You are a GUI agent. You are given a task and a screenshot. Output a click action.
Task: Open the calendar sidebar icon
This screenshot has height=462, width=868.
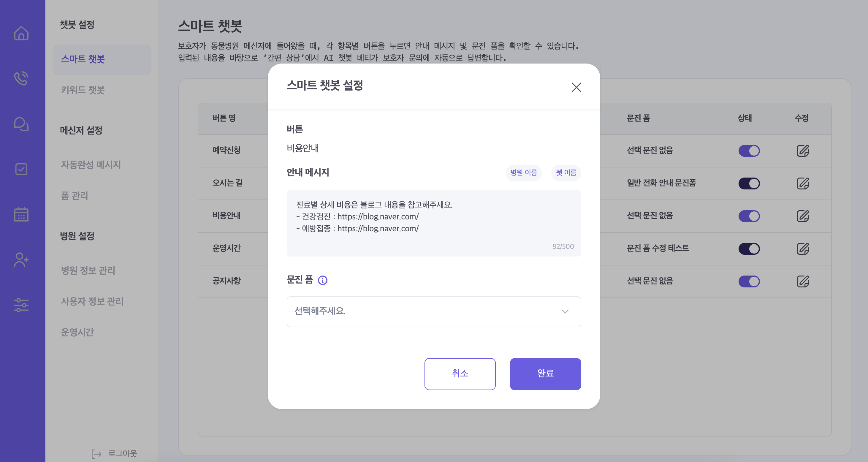click(21, 214)
